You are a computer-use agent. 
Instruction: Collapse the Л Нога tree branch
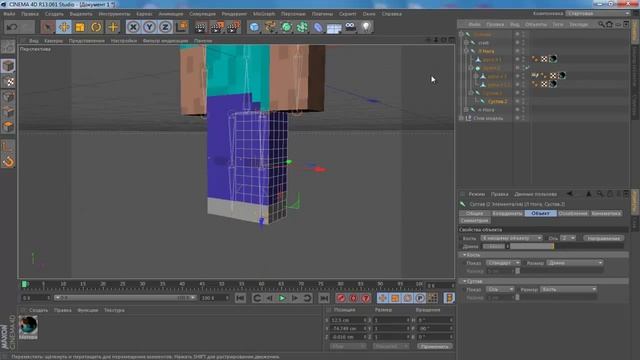pyautogui.click(x=466, y=51)
